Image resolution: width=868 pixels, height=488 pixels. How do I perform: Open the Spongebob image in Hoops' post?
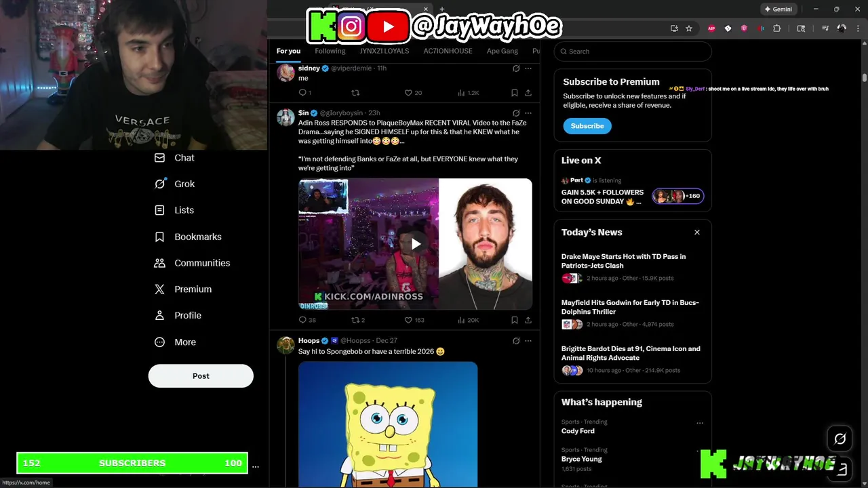388,424
